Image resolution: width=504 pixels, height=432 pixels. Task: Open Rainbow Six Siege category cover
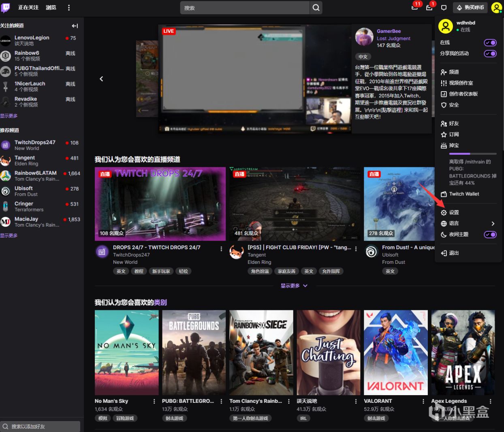tap(261, 353)
